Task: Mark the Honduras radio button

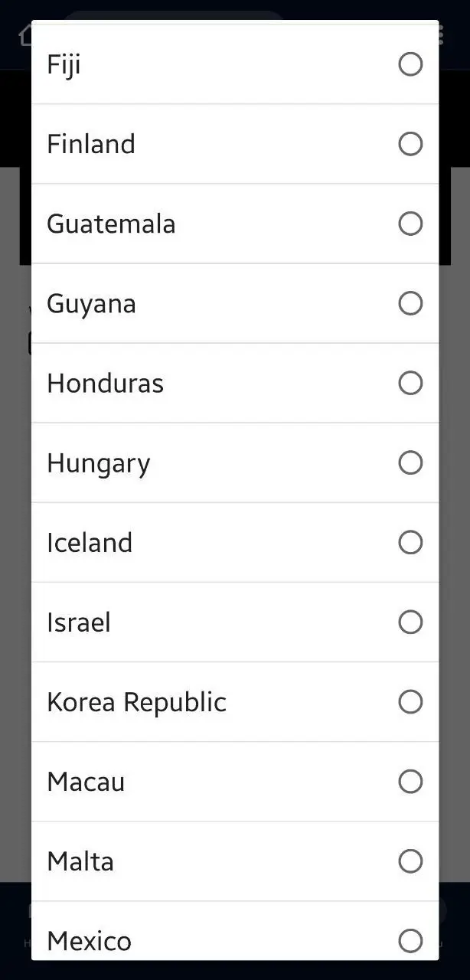Action: (410, 383)
